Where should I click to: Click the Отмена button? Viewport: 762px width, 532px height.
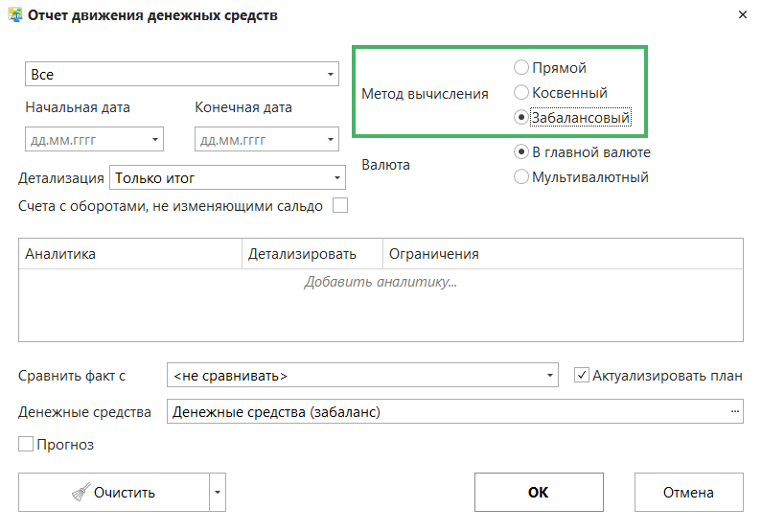pyautogui.click(x=688, y=493)
